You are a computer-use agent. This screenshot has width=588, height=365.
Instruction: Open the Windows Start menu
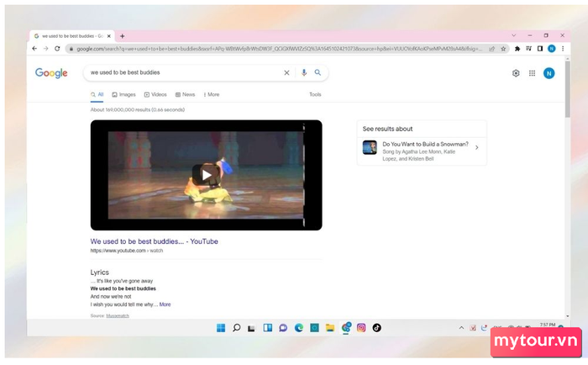pyautogui.click(x=221, y=328)
